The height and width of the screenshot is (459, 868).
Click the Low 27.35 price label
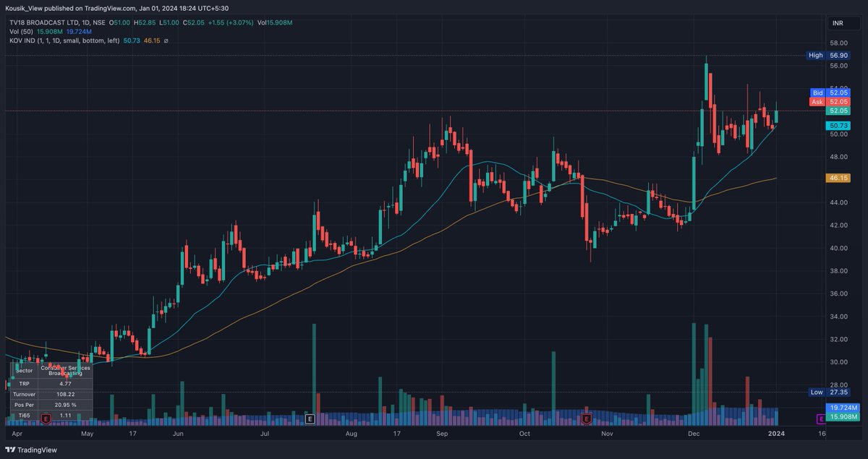[x=828, y=392]
